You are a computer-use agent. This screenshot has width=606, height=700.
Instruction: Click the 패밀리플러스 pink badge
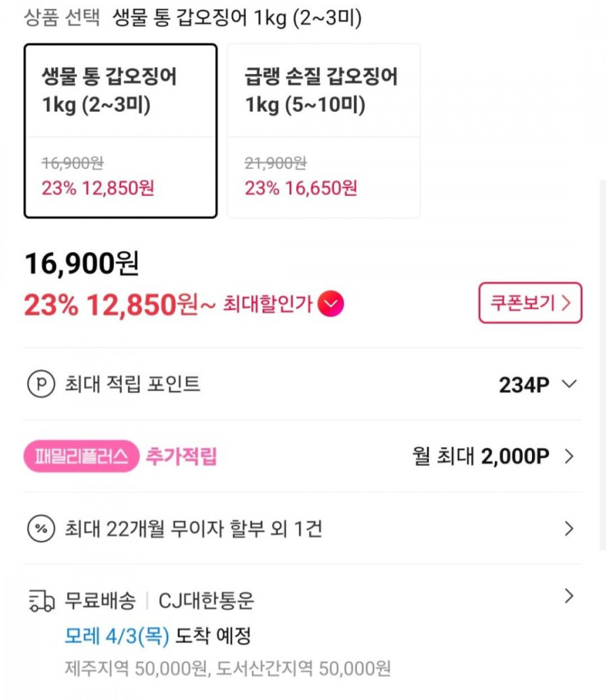pyautogui.click(x=81, y=456)
